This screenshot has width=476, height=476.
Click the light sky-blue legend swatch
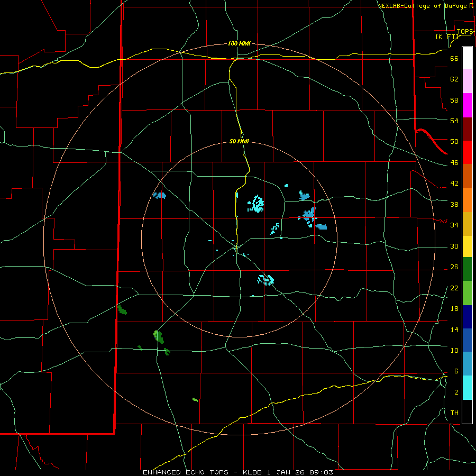click(467, 364)
